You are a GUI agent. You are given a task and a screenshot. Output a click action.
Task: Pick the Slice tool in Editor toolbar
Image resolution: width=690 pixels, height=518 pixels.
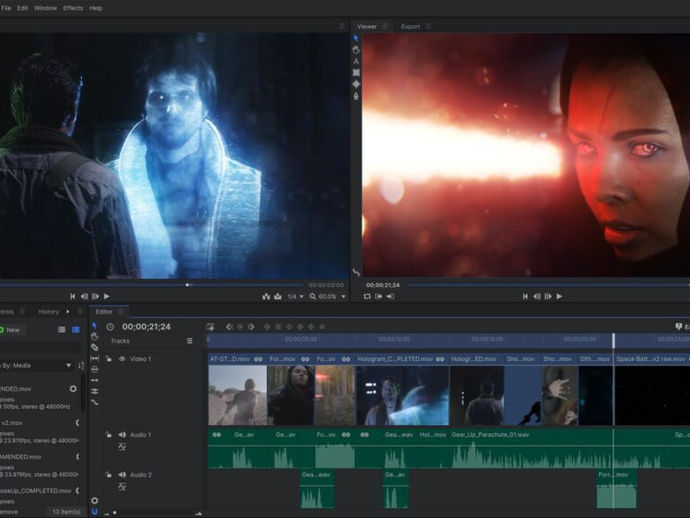[x=94, y=348]
